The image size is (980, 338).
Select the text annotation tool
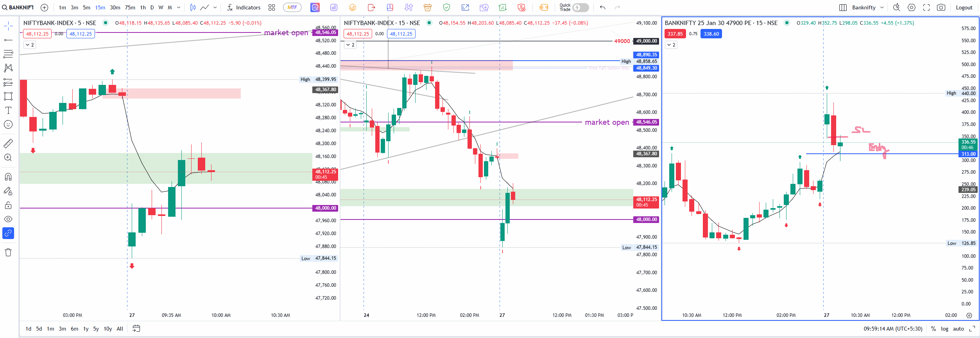[8, 110]
